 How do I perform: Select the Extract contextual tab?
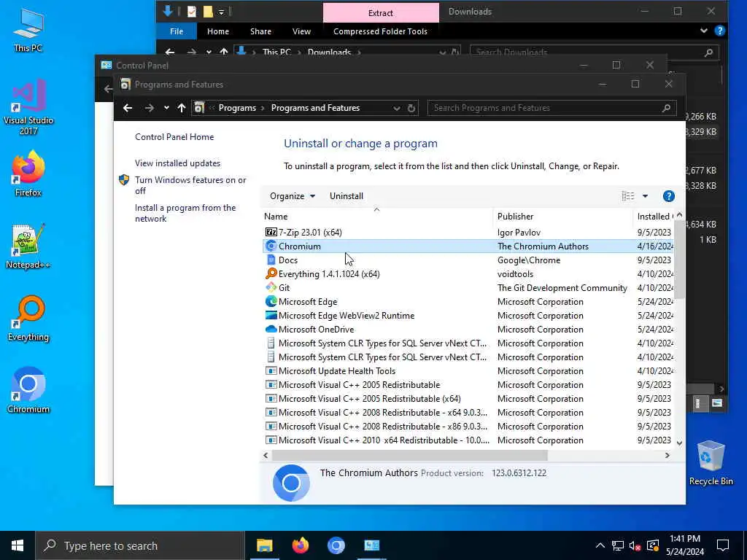pos(381,13)
